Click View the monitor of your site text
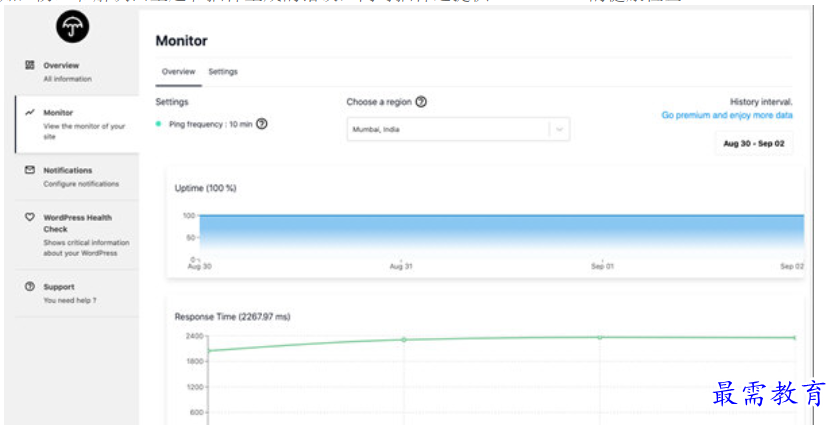Screen dimensions: 834x425 [x=84, y=131]
